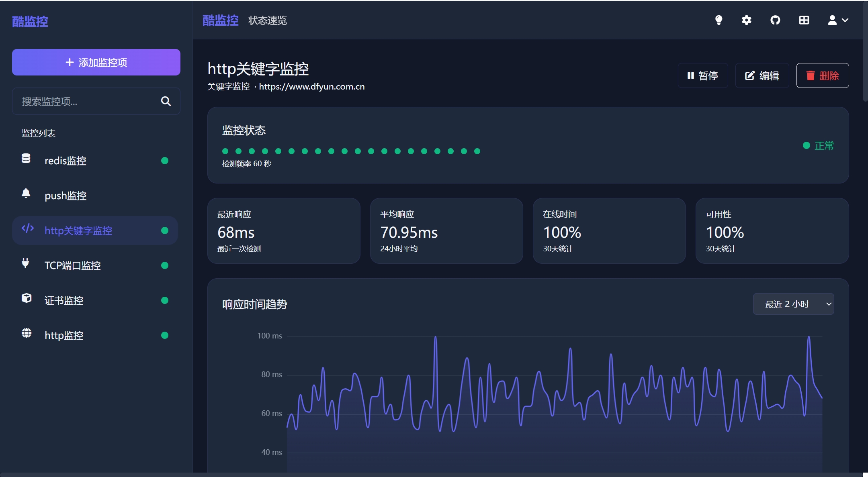The image size is (868, 477).
Task: Click the redis database icon
Action: (26, 159)
